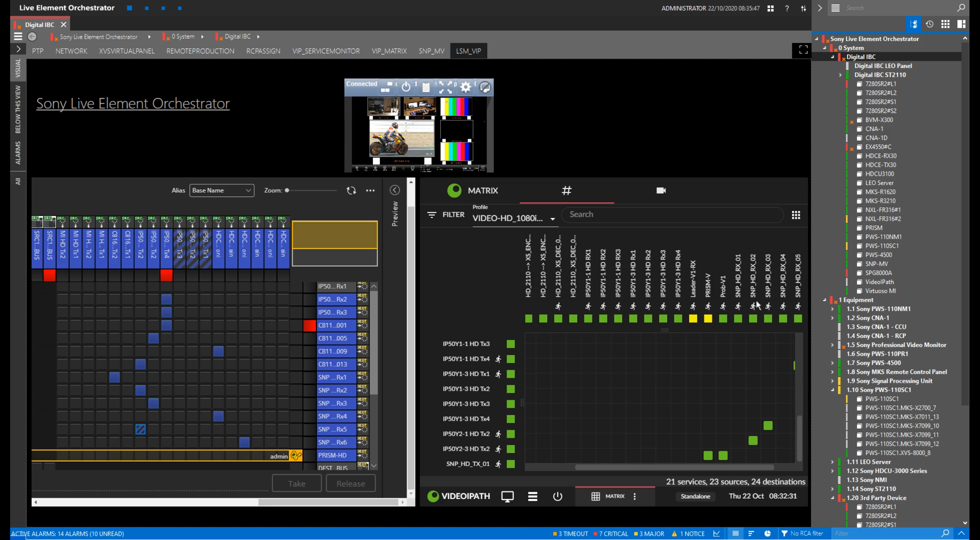Open the NETWORK tab

pyautogui.click(x=71, y=51)
